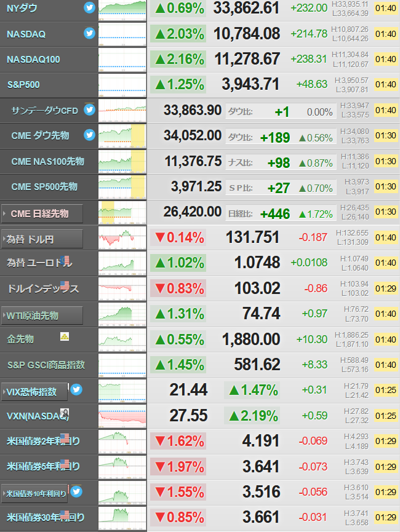
Task: Click the Twitter icon beside NYダウ
Action: [89, 7]
